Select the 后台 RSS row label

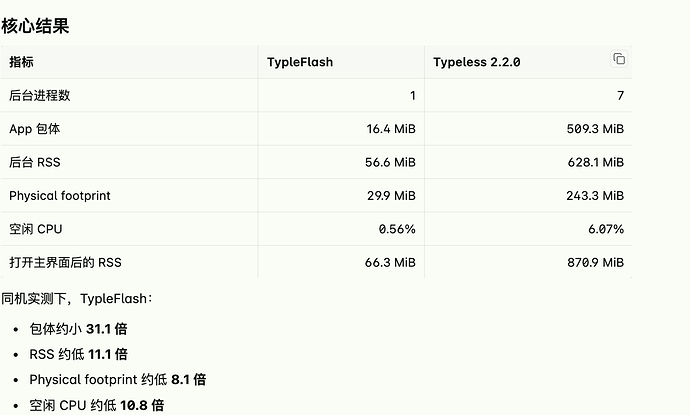click(x=34, y=162)
